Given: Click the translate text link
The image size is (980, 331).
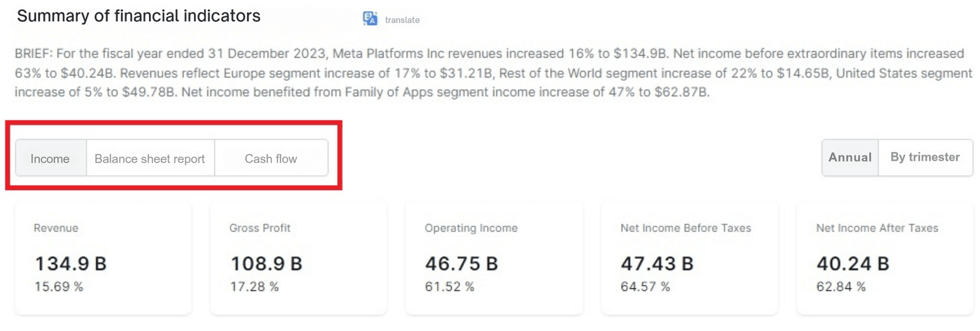Looking at the screenshot, I should [402, 20].
